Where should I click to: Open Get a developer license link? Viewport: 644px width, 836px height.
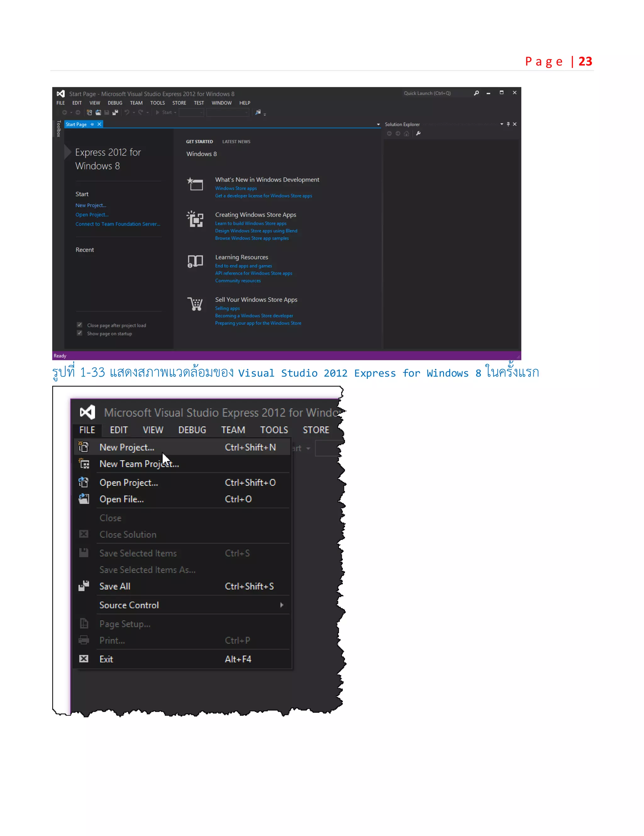[263, 196]
